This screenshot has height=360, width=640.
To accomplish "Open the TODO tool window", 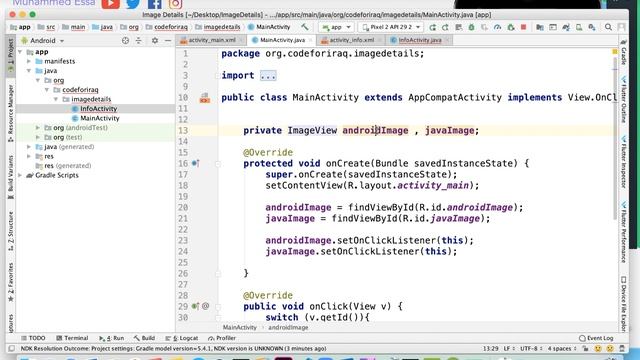I will point(33,338).
